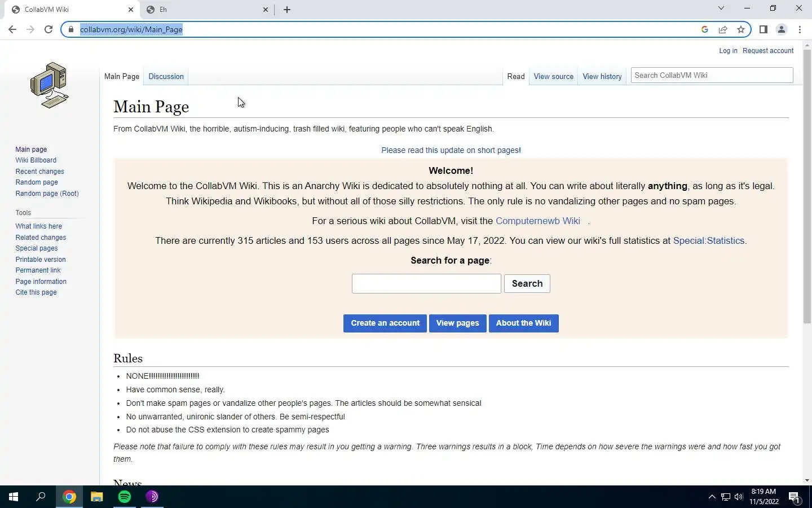Click the network tray icon
This screenshot has width=812, height=508.
coord(726,497)
